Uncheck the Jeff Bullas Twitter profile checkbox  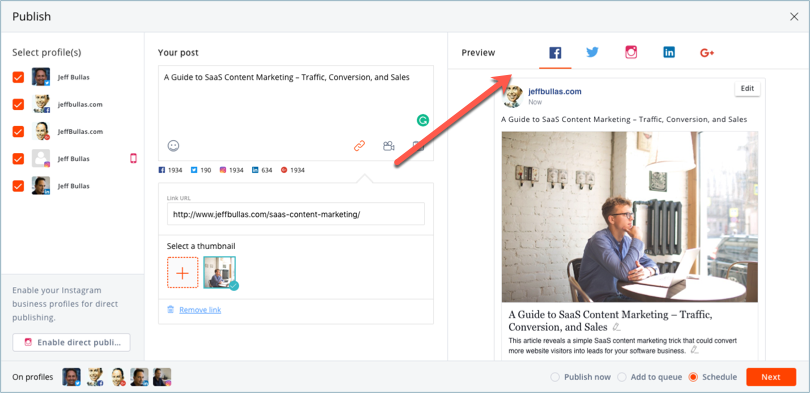coord(18,77)
